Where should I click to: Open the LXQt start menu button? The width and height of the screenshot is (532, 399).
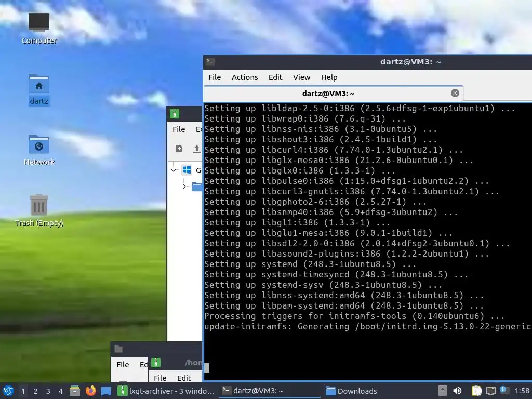(x=8, y=391)
